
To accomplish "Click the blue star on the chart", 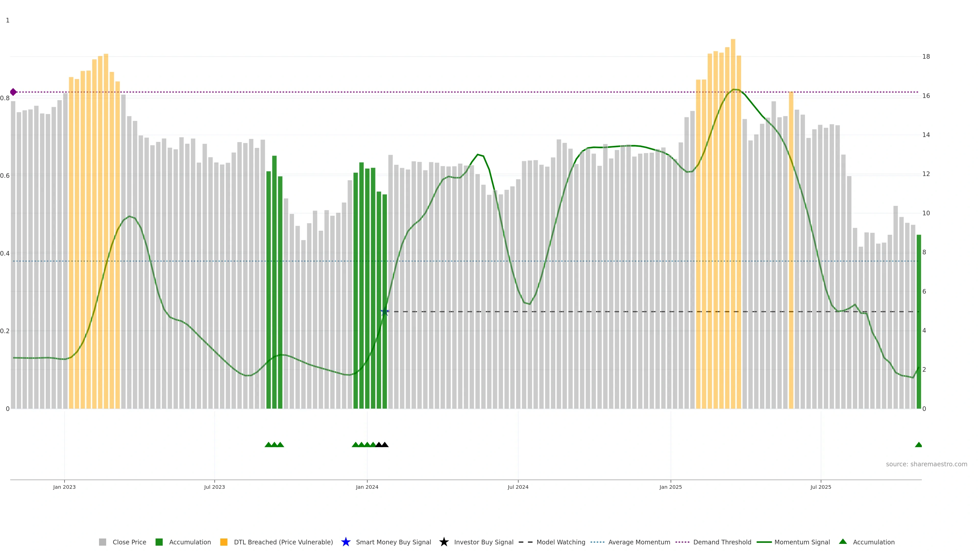I will coord(385,312).
